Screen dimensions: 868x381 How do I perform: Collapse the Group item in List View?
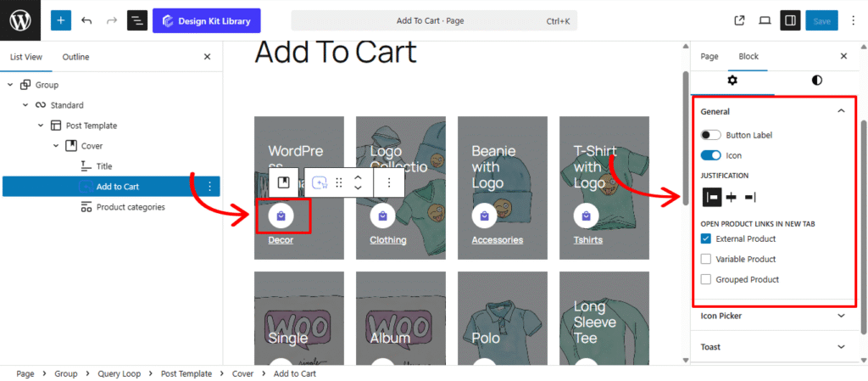click(x=10, y=85)
